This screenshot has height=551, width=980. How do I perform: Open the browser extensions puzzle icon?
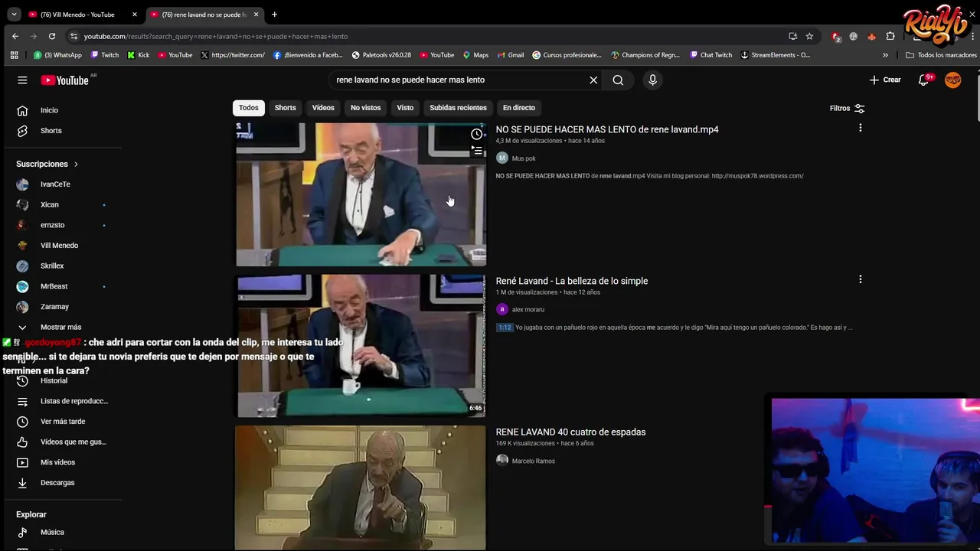pos(890,36)
